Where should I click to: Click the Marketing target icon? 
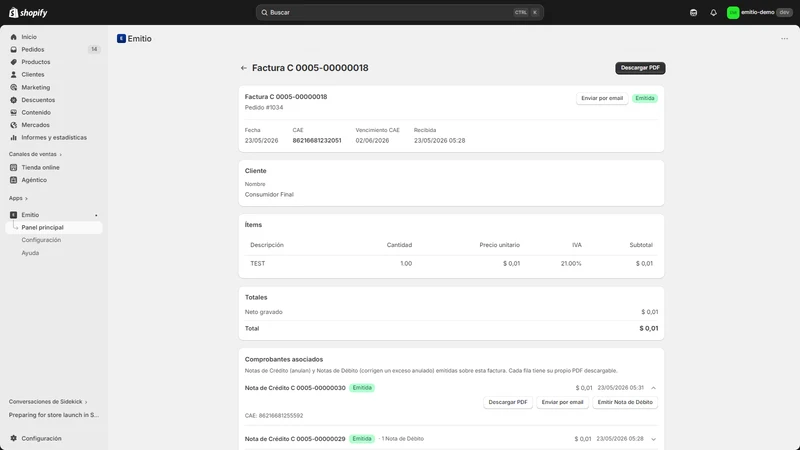(x=14, y=87)
